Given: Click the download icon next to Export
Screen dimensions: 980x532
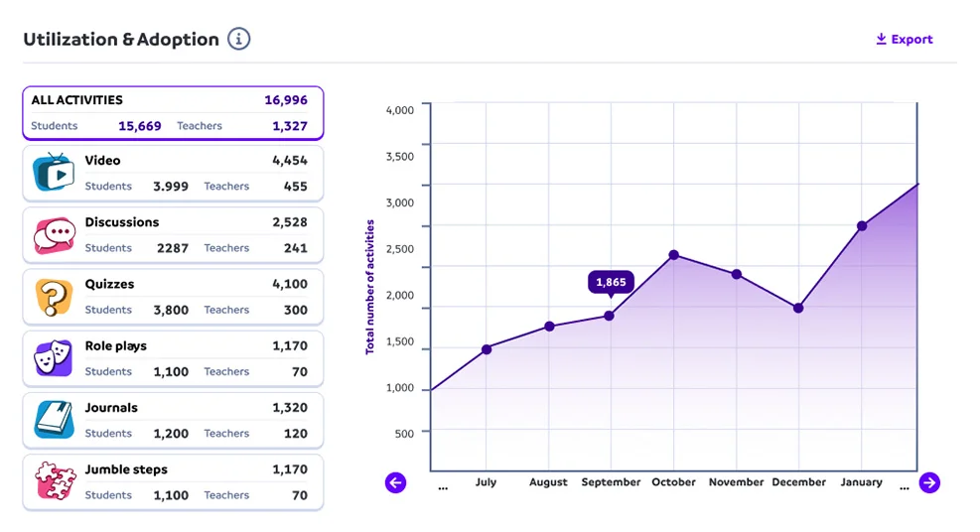Looking at the screenshot, I should pos(881,40).
